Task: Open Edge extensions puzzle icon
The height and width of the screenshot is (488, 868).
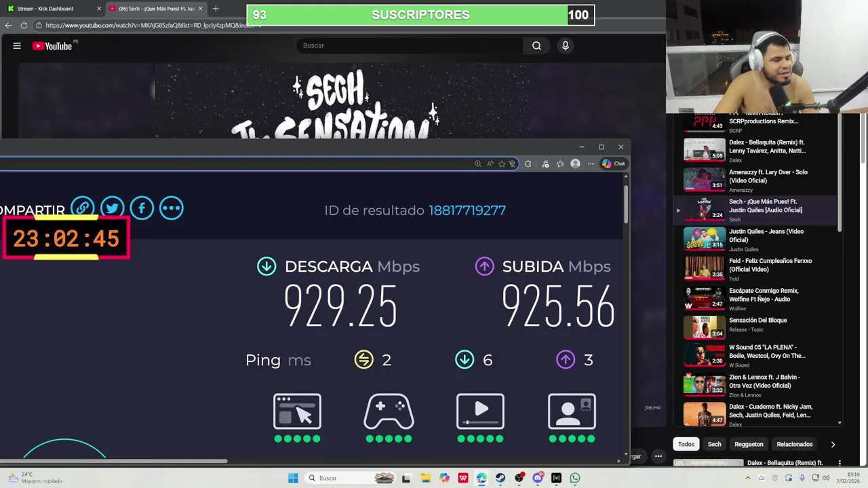Action: [528, 163]
